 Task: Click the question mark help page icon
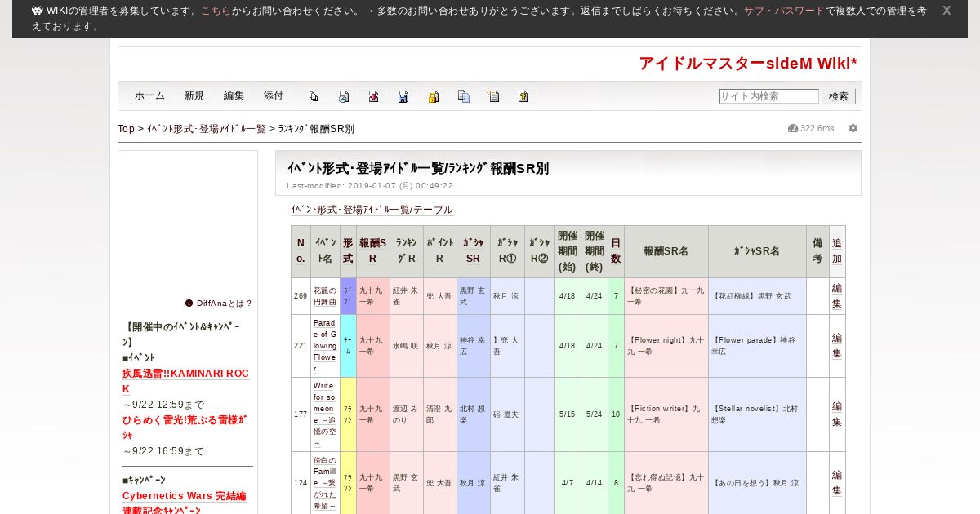point(523,96)
